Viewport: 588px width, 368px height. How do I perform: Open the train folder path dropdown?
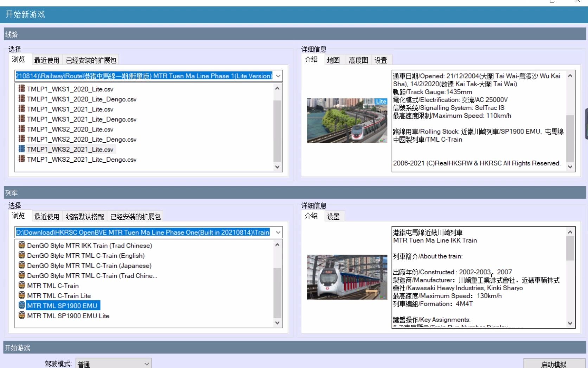click(x=277, y=232)
